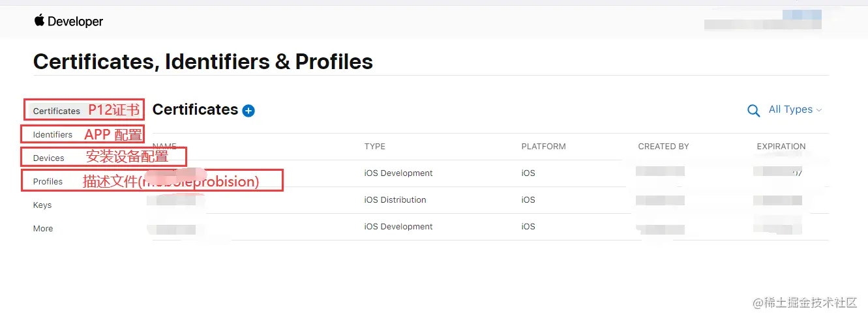Viewport: 868px width, 320px height.
Task: Open the iOS Distribution certificate row
Action: (395, 199)
